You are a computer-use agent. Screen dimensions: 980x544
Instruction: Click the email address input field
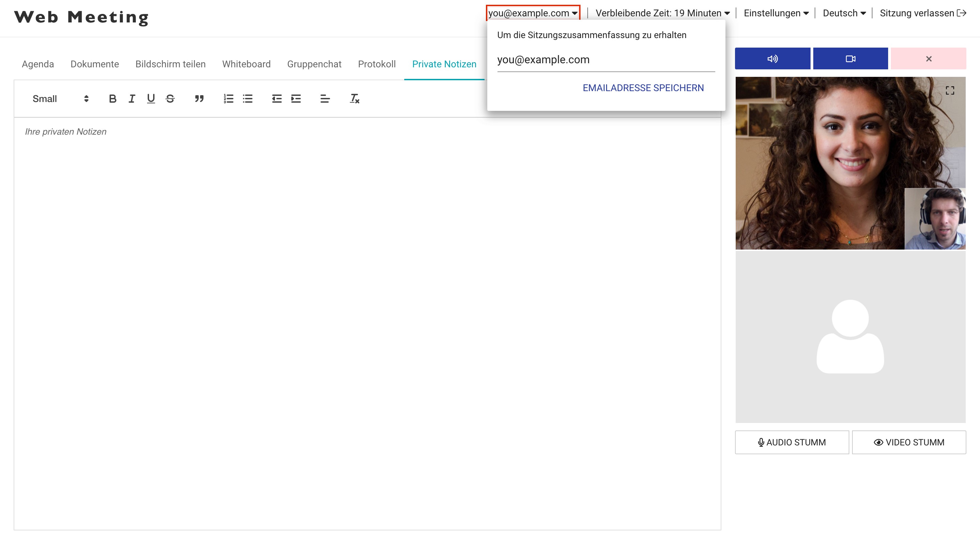[606, 60]
